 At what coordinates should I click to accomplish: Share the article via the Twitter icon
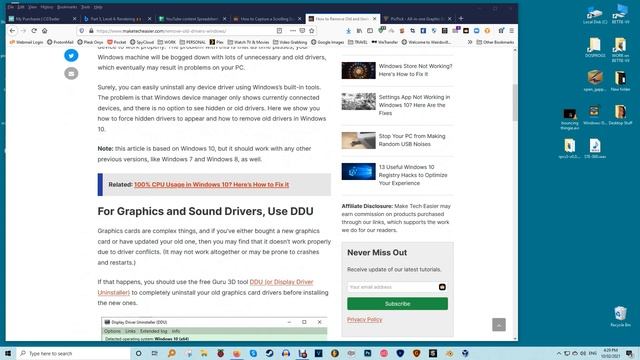point(71,56)
